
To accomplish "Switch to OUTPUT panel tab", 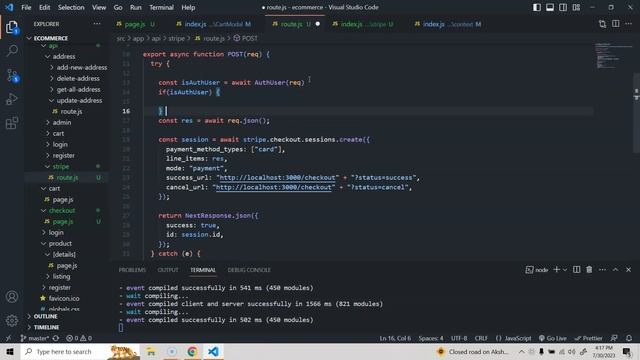I will click(168, 270).
